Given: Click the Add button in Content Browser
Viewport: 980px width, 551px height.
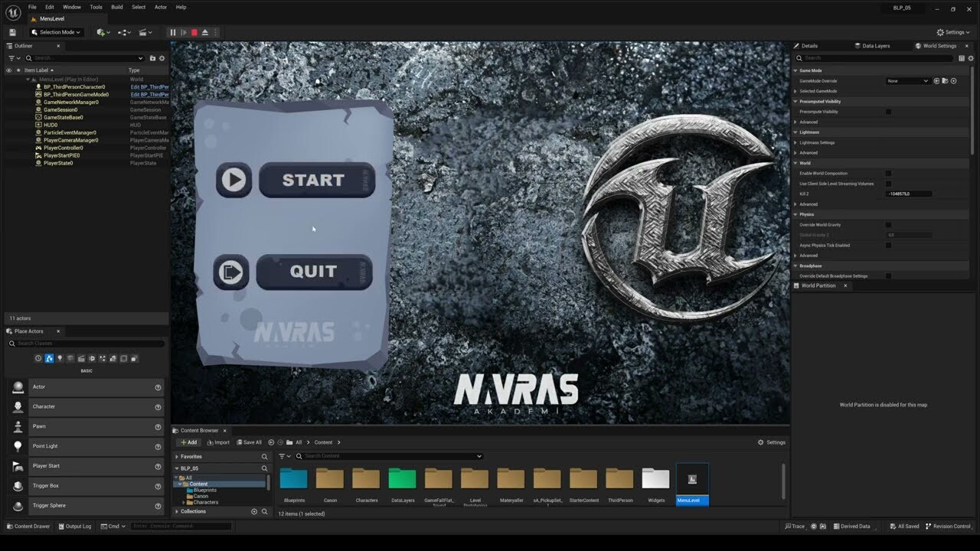Looking at the screenshot, I should point(188,442).
